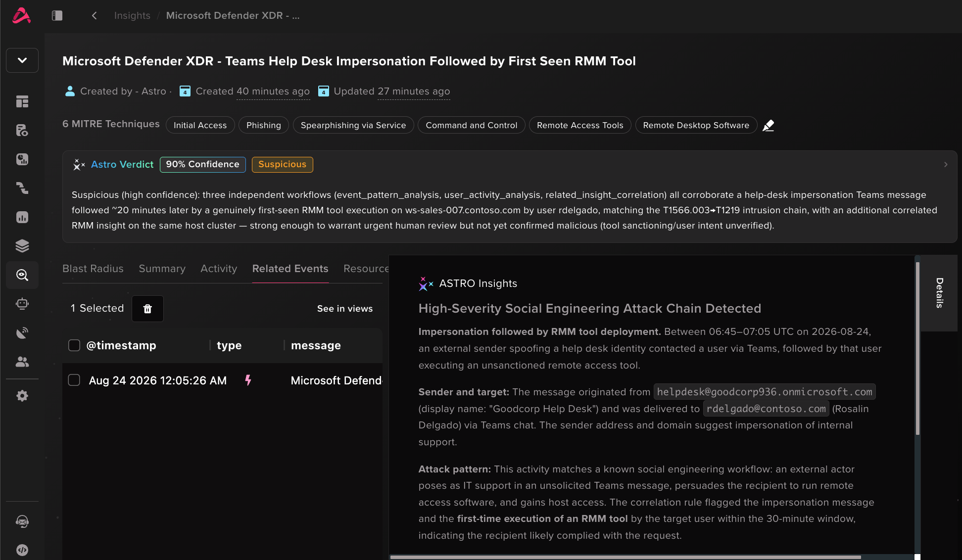Expand the sidebar workspace dropdown chevron
Image resolution: width=962 pixels, height=560 pixels.
click(22, 60)
